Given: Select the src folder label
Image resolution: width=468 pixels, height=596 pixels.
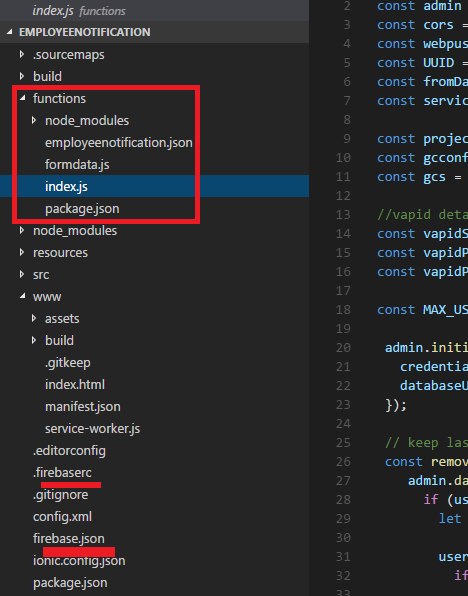Looking at the screenshot, I should point(41,275).
